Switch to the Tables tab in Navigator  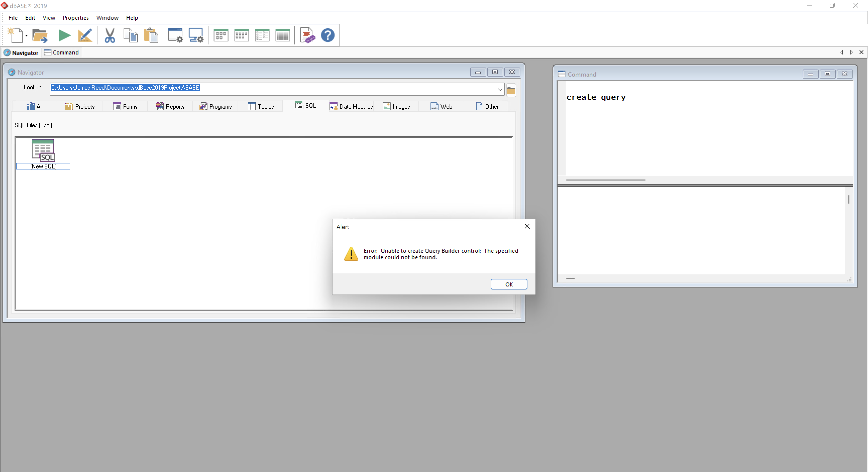coord(260,106)
